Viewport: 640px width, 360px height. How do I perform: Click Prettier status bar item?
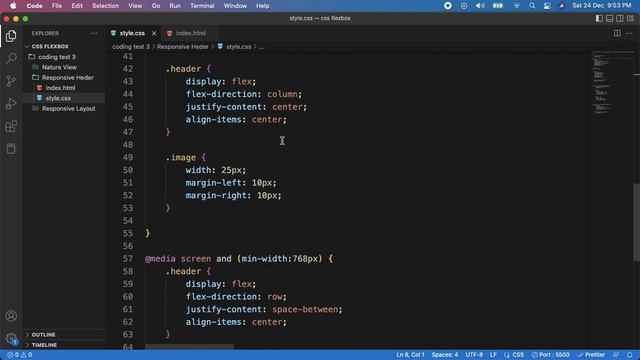(591, 355)
